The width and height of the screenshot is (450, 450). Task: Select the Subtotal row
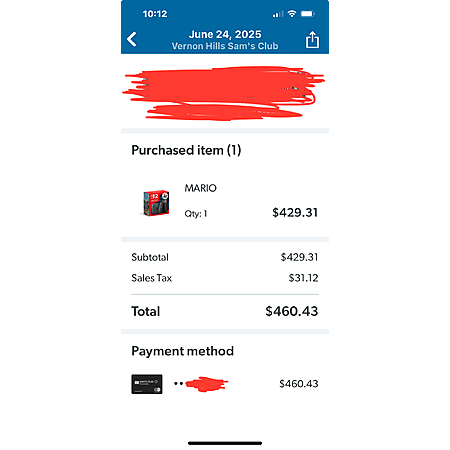(x=225, y=257)
